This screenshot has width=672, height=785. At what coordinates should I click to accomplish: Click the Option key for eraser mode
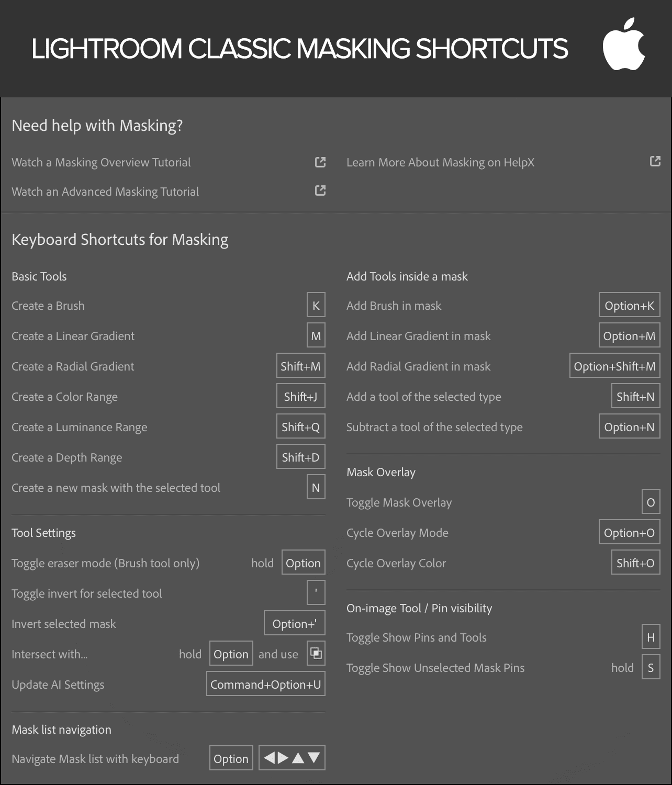pyautogui.click(x=304, y=562)
